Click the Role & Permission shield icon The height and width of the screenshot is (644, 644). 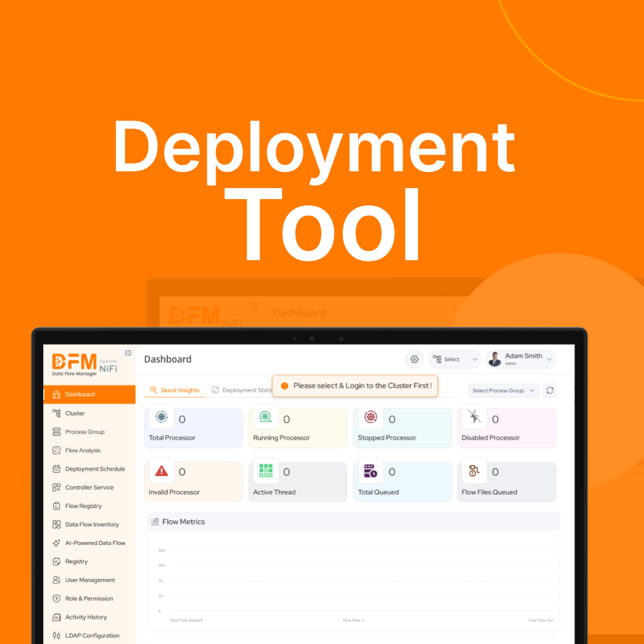click(x=57, y=598)
